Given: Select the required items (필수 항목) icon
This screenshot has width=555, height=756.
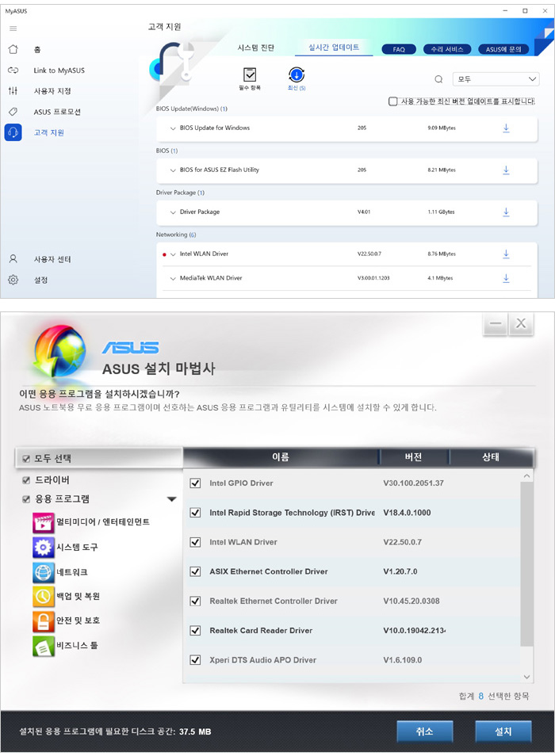Looking at the screenshot, I should coord(250,75).
